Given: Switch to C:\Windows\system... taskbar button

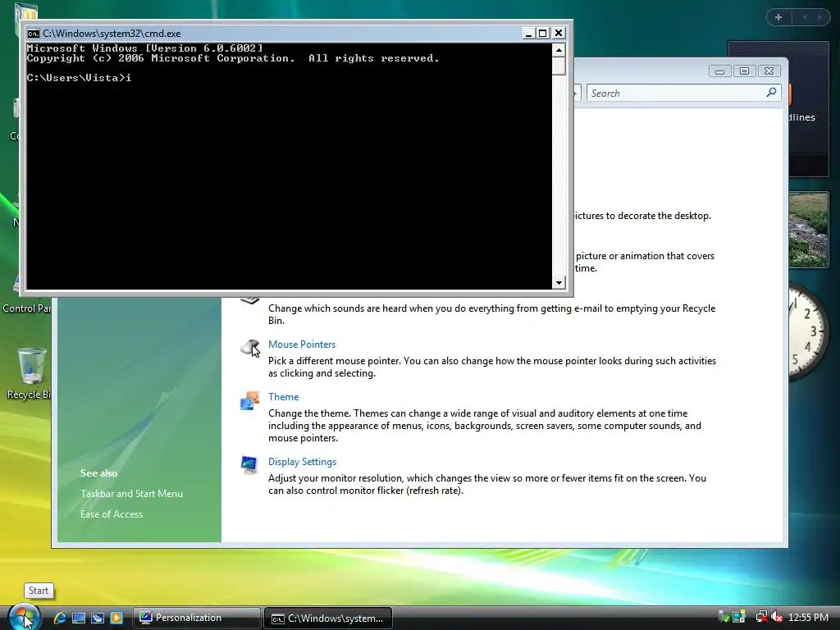Looking at the screenshot, I should coord(328,619).
